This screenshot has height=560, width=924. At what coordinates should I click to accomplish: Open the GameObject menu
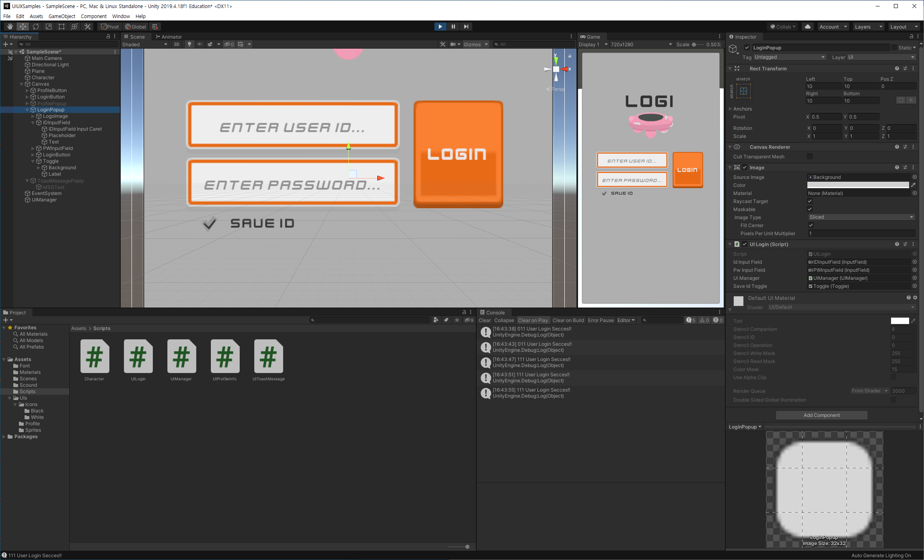[62, 16]
